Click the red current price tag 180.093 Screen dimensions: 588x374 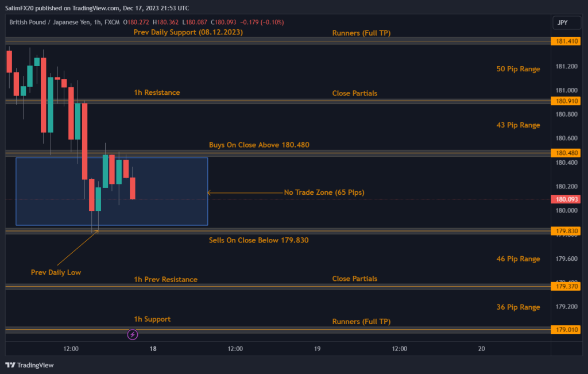point(564,199)
